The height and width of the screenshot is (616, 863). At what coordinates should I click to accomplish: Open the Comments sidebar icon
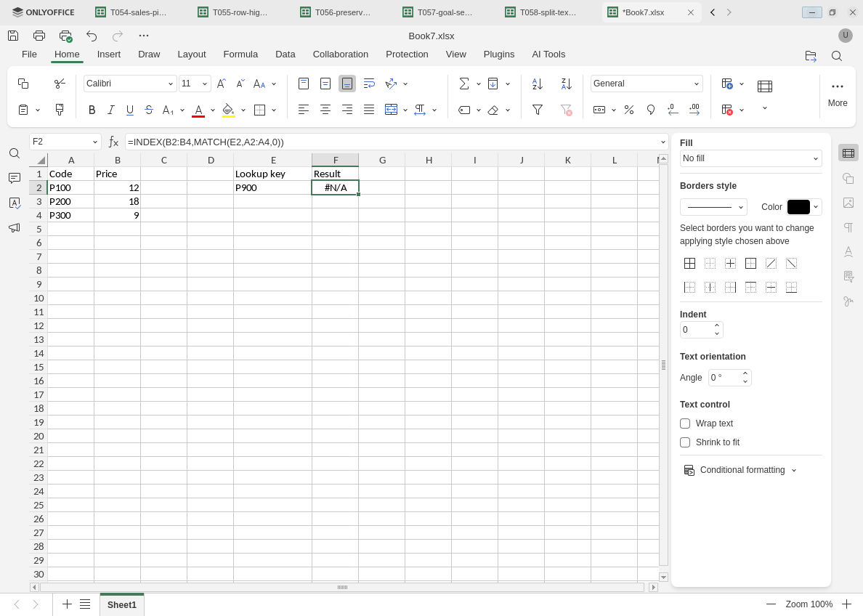(x=15, y=178)
